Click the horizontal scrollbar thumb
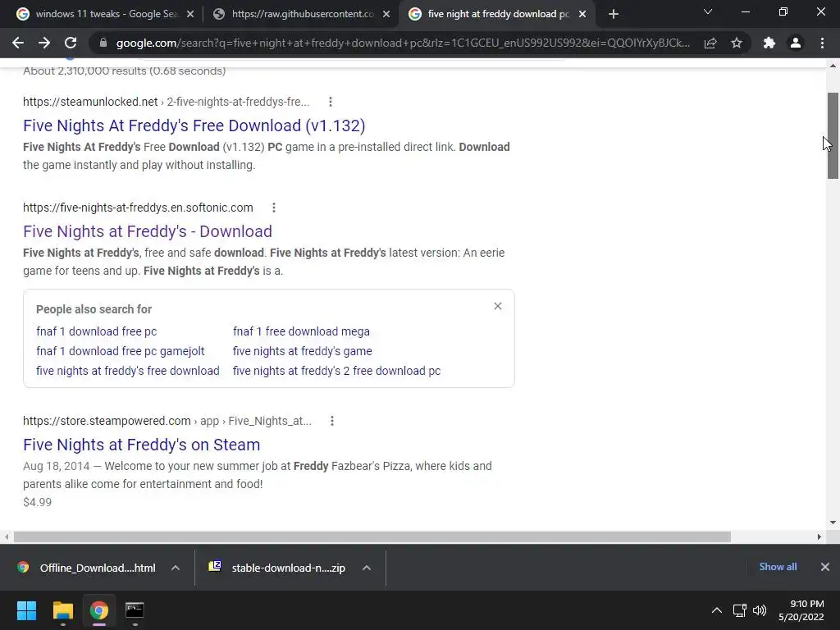 pos(372,536)
